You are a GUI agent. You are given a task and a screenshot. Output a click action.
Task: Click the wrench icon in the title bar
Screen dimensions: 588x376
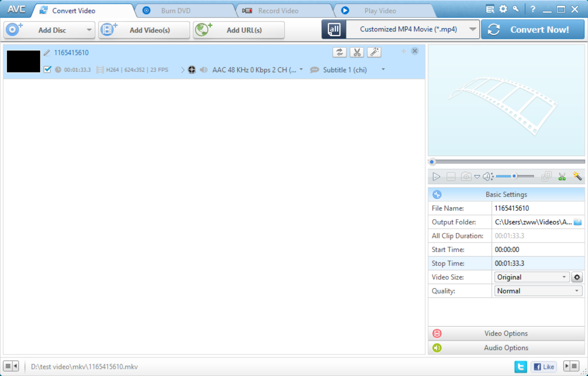pyautogui.click(x=515, y=8)
